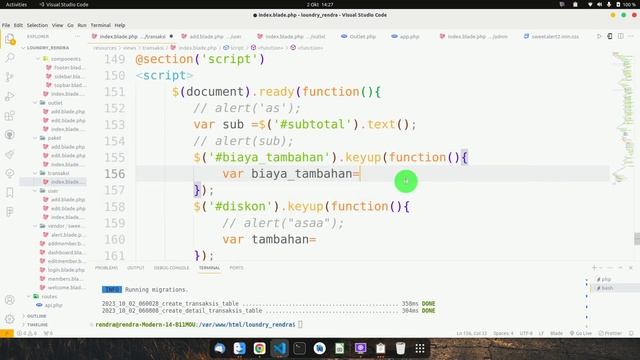Screen dimensions: 640x360
Task: Click the remote window indicator in status bar
Action: [x=7, y=333]
